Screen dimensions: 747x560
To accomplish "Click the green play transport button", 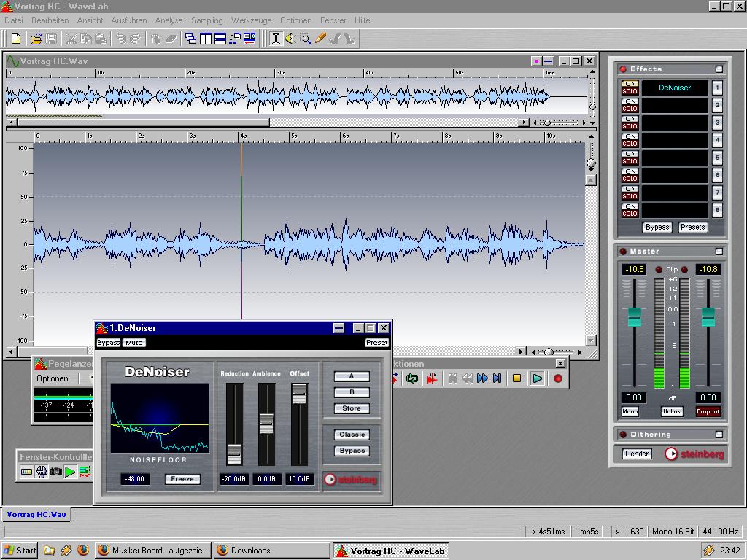I will pyautogui.click(x=538, y=378).
